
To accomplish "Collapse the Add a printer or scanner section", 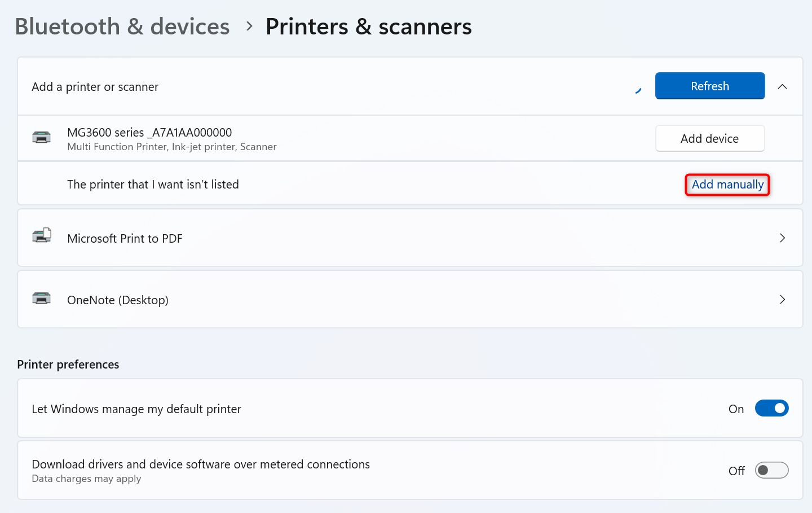I will 782,86.
